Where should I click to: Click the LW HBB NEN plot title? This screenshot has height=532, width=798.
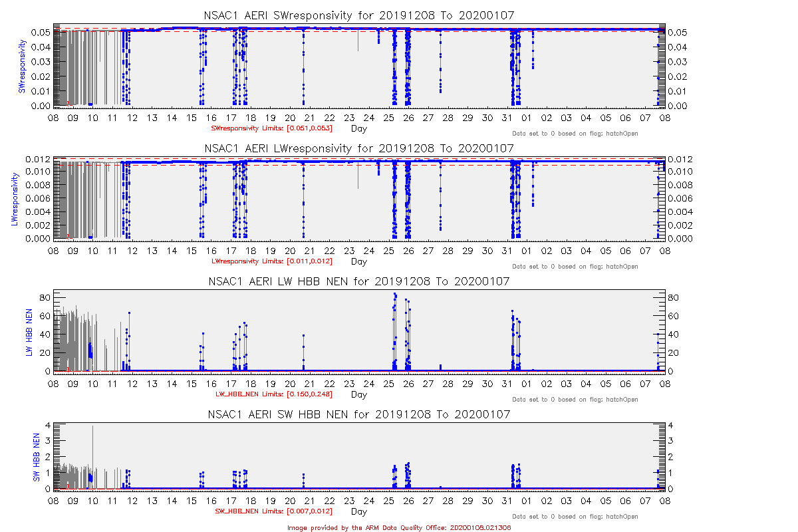[x=358, y=281]
